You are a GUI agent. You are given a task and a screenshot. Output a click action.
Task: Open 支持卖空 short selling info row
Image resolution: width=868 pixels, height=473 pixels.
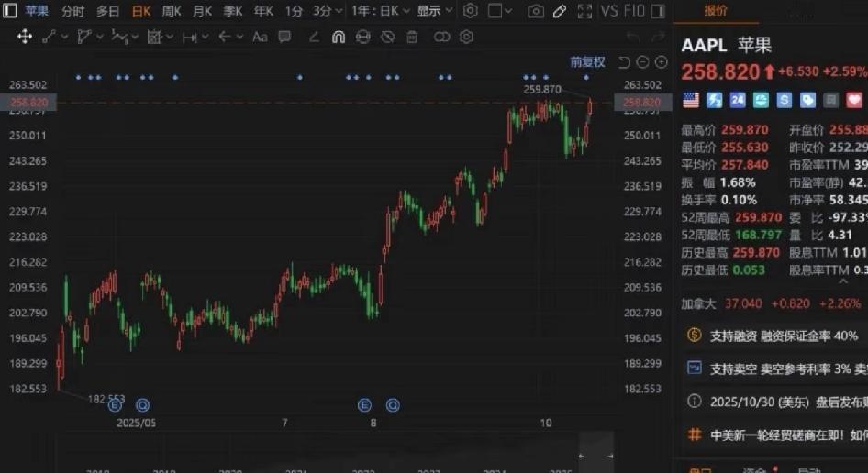point(776,368)
